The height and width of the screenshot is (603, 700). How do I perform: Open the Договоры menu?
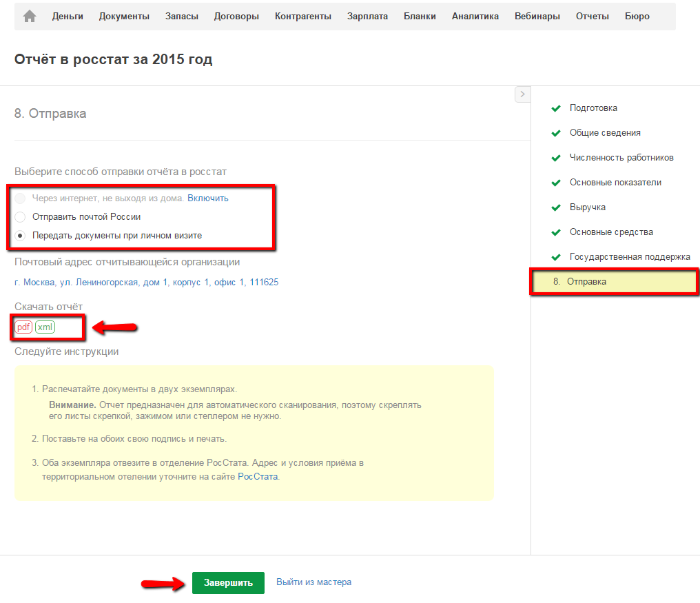(236, 17)
